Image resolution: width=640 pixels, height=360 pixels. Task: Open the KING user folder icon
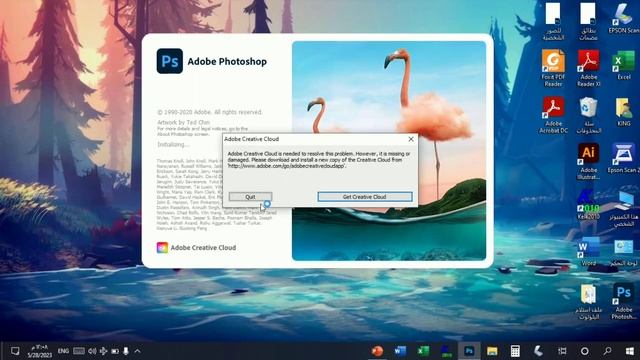tap(624, 112)
